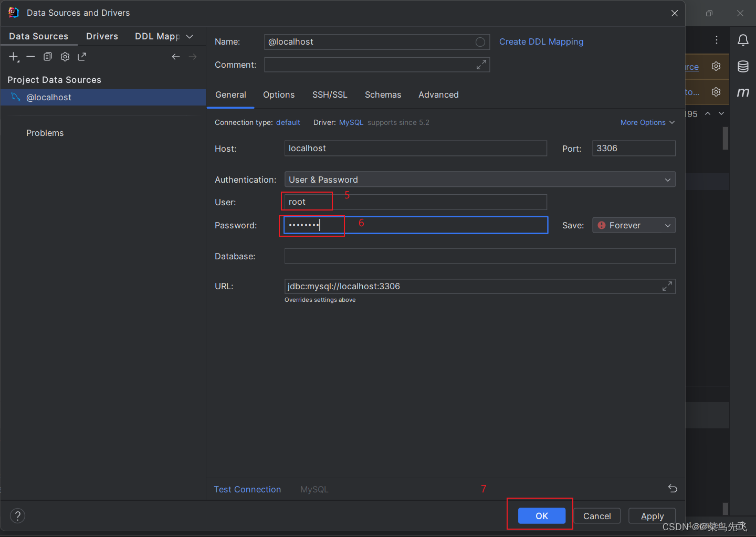Select @localhost in Project Data Sources
Image resolution: width=756 pixels, height=537 pixels.
103,98
